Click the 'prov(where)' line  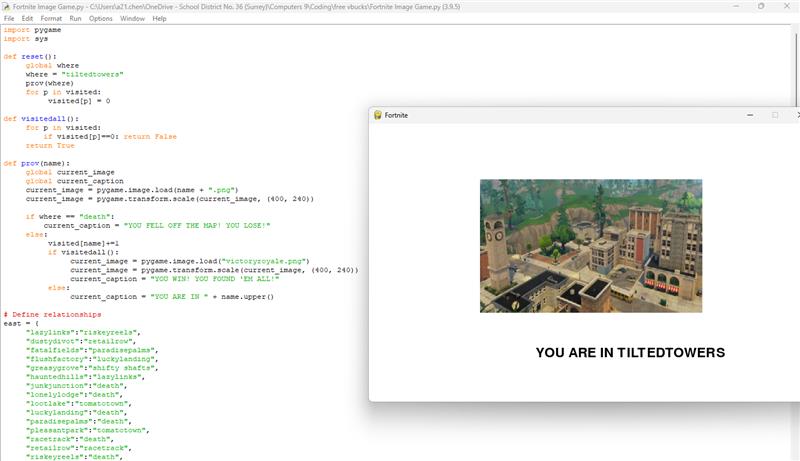click(x=50, y=83)
